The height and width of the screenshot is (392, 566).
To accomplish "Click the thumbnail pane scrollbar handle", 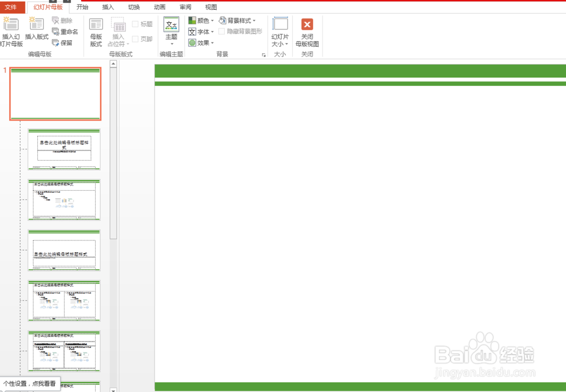I will (x=113, y=153).
